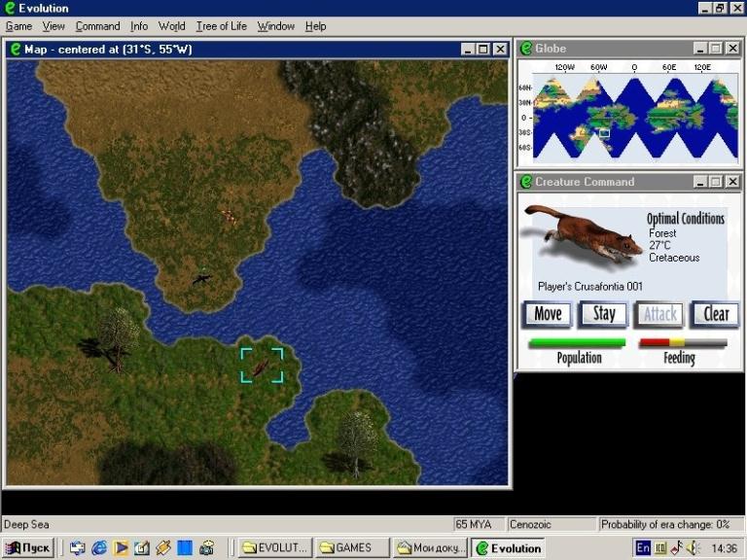Screen dimensions: 747x560
Task: Click the Globe window's title bar icon
Action: pyautogui.click(x=526, y=49)
